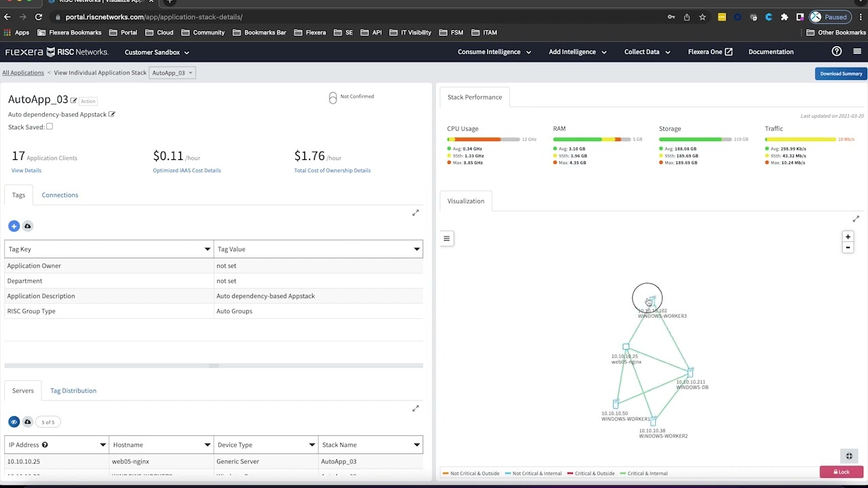
Task: Open the visualization hamburger menu
Action: tap(446, 238)
